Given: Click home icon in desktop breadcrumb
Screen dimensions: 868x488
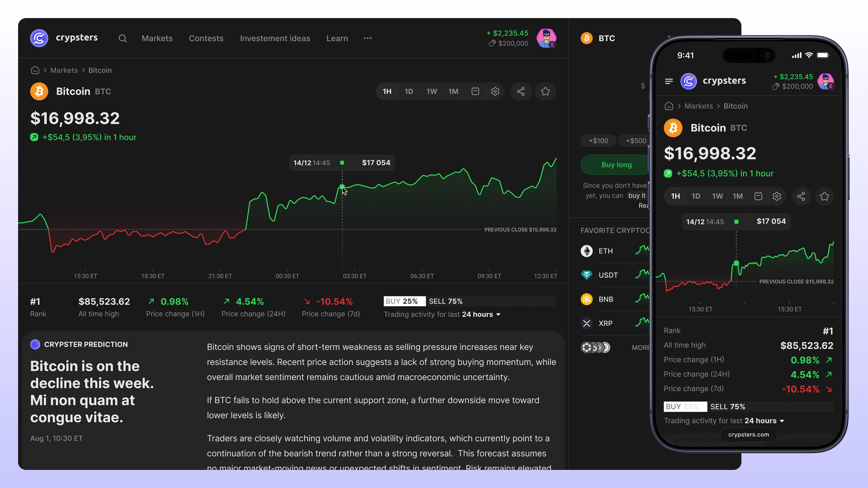Looking at the screenshot, I should pos(35,70).
